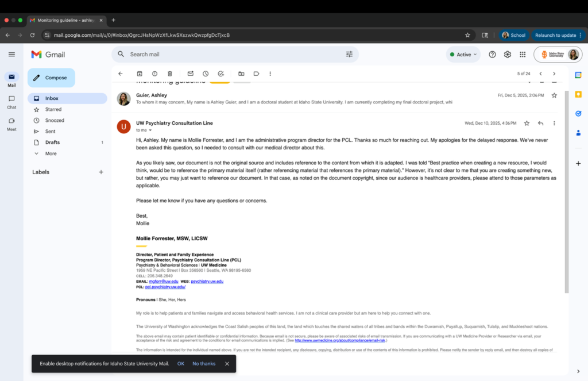The height and width of the screenshot is (381, 588).
Task: Go to the Starred folder
Action: (53, 109)
